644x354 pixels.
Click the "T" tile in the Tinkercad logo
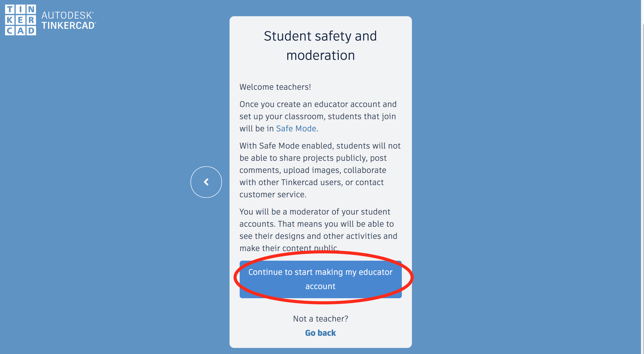click(x=10, y=9)
